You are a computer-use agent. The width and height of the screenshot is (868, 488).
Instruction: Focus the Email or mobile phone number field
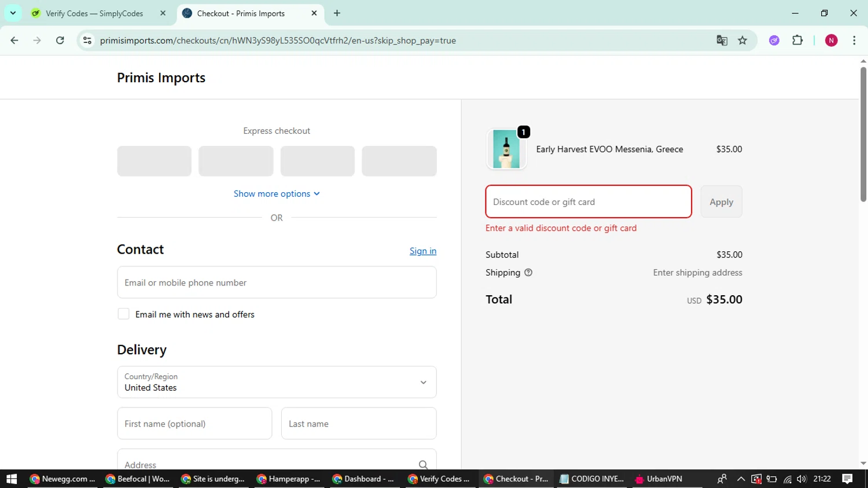pyautogui.click(x=277, y=282)
